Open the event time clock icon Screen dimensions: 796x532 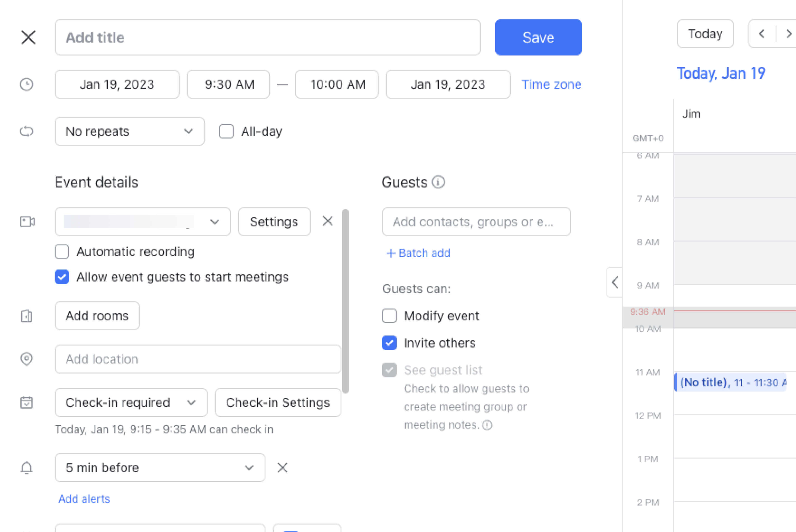tap(27, 84)
